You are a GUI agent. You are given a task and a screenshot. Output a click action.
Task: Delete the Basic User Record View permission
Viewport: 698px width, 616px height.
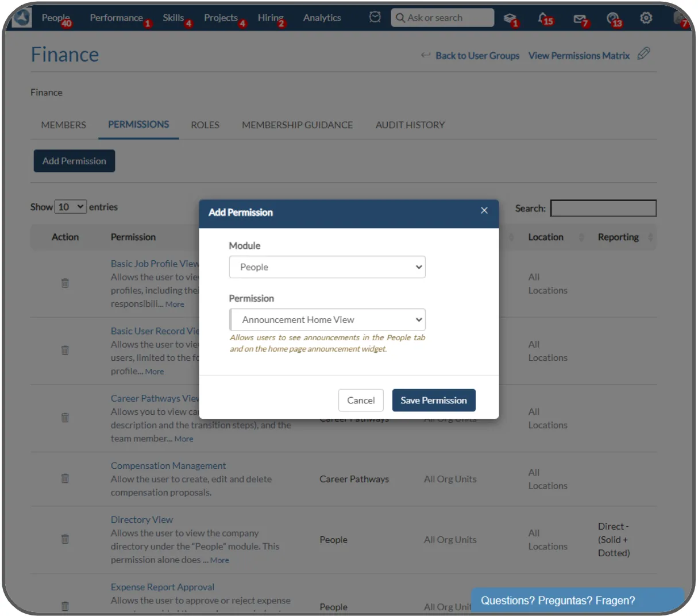[65, 350]
